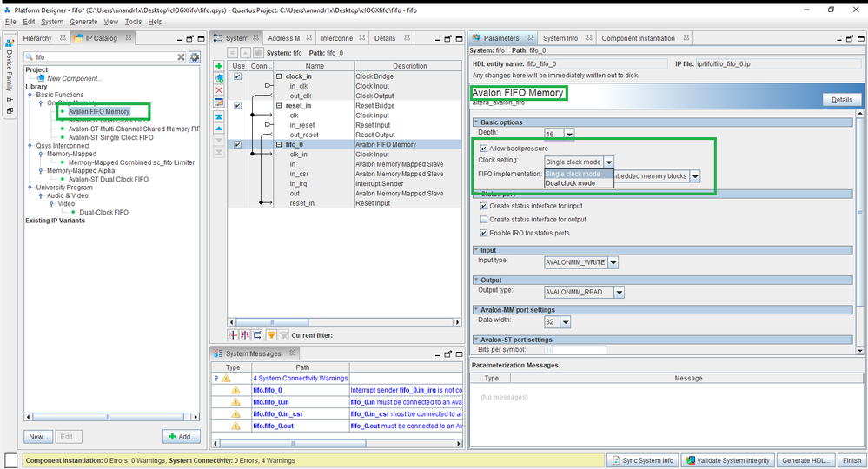
Task: Uncheck Enable IRQ for status ports
Action: coord(484,233)
